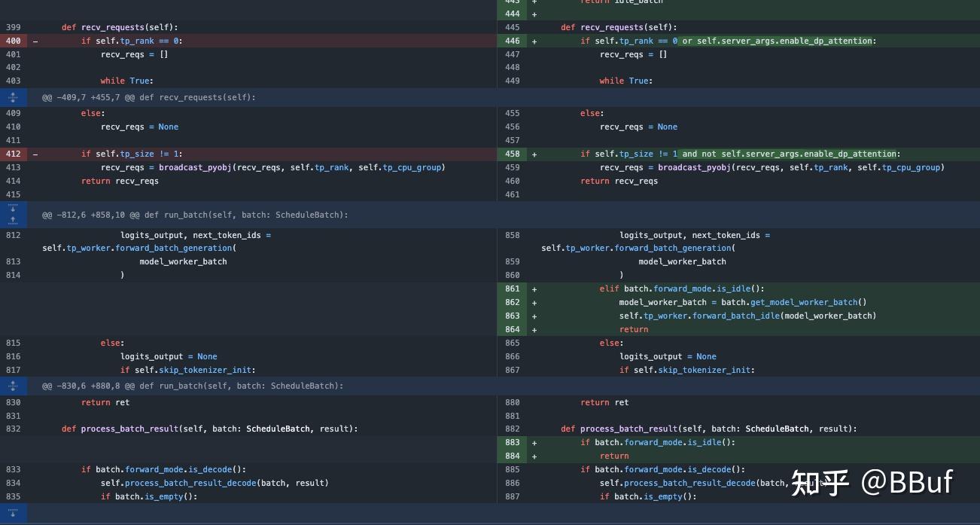Select deleted line number 400
This screenshot has height=525, width=980.
pos(13,41)
